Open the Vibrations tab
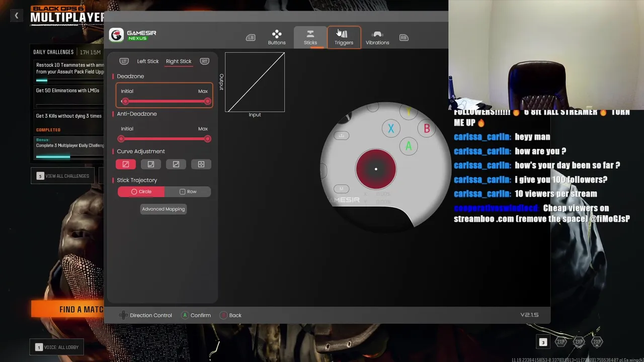Image resolution: width=644 pixels, height=362 pixels. tap(377, 38)
